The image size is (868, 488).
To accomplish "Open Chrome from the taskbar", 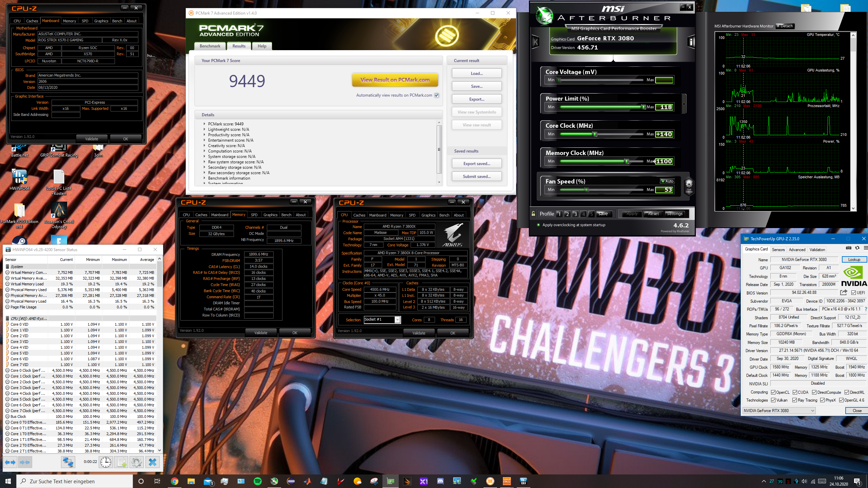I will [x=174, y=481].
